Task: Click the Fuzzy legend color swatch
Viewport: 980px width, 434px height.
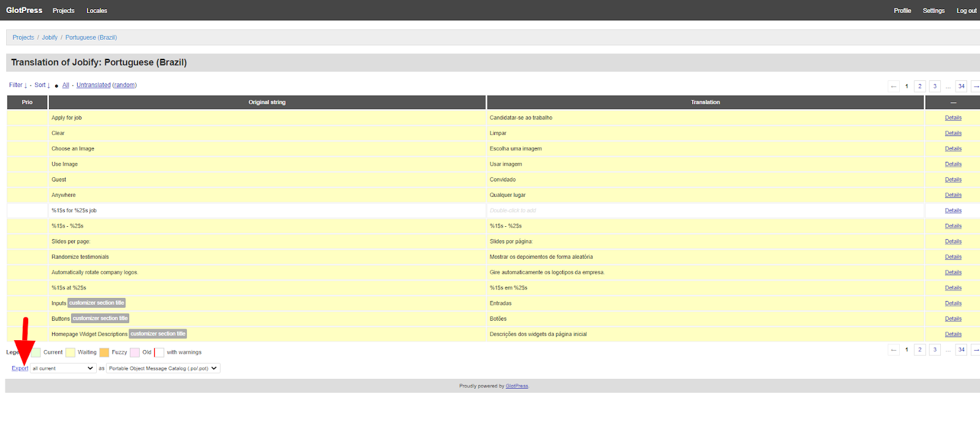Action: click(x=104, y=352)
